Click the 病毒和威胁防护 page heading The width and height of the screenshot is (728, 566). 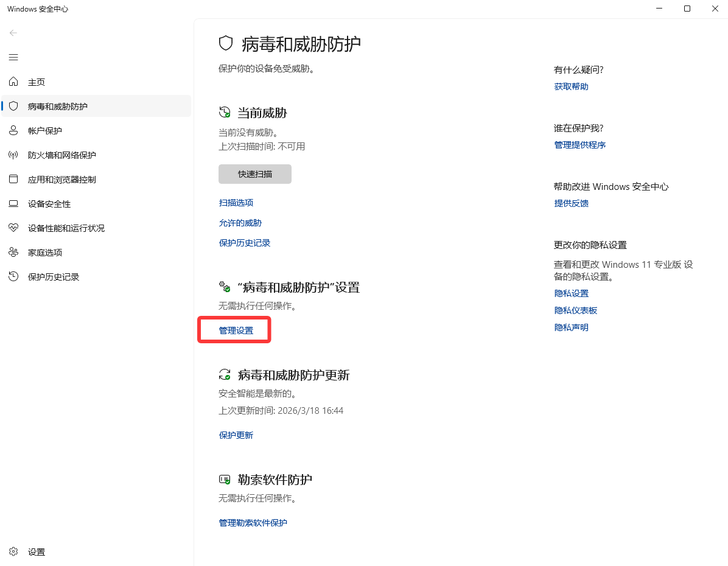tap(301, 44)
